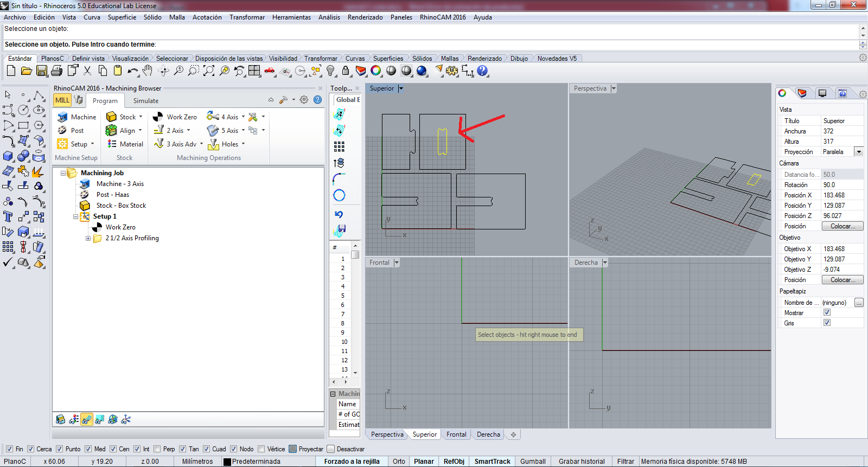Click the Material icon in Stock group
The width and height of the screenshot is (868, 467).
(112, 144)
